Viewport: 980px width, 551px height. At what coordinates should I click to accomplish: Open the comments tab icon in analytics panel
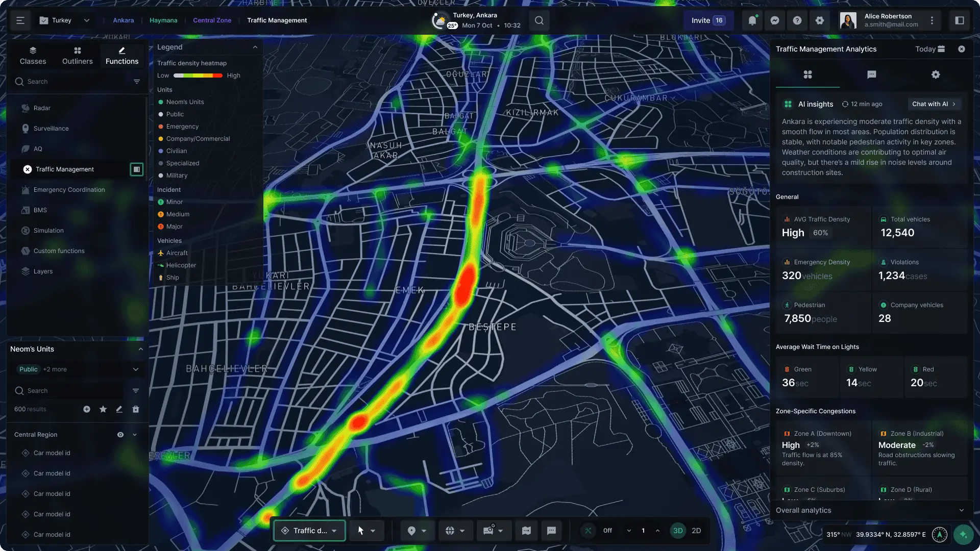tap(871, 74)
